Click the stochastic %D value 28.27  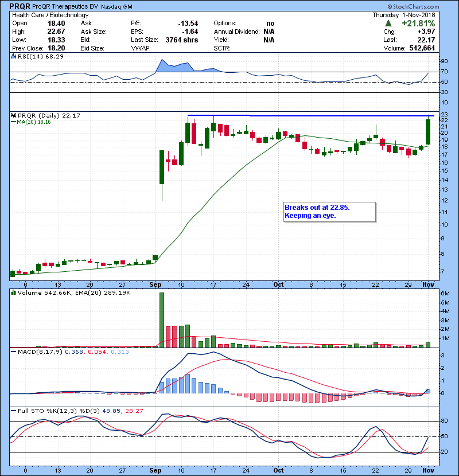coord(134,411)
